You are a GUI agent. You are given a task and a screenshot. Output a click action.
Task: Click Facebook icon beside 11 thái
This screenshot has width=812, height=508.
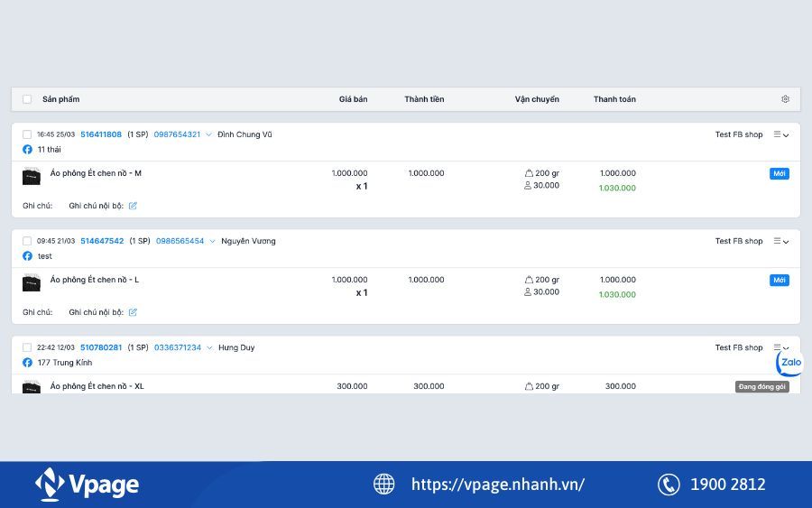[x=27, y=150]
